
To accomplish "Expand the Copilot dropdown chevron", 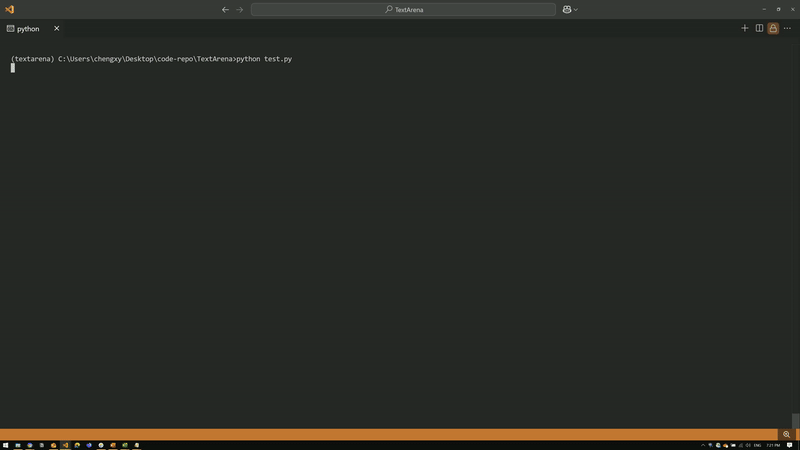I will click(576, 9).
